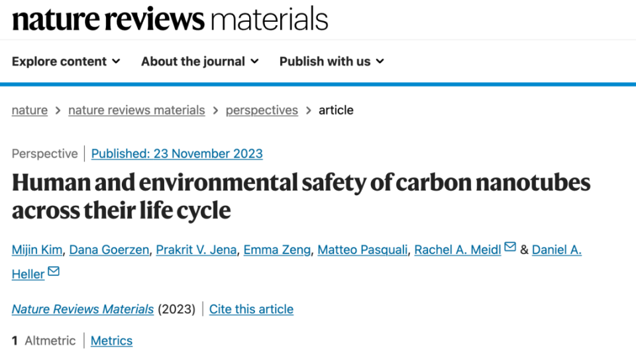Open the About the journal dropdown arrow
Image resolution: width=636 pixels, height=364 pixels.
pos(254,61)
